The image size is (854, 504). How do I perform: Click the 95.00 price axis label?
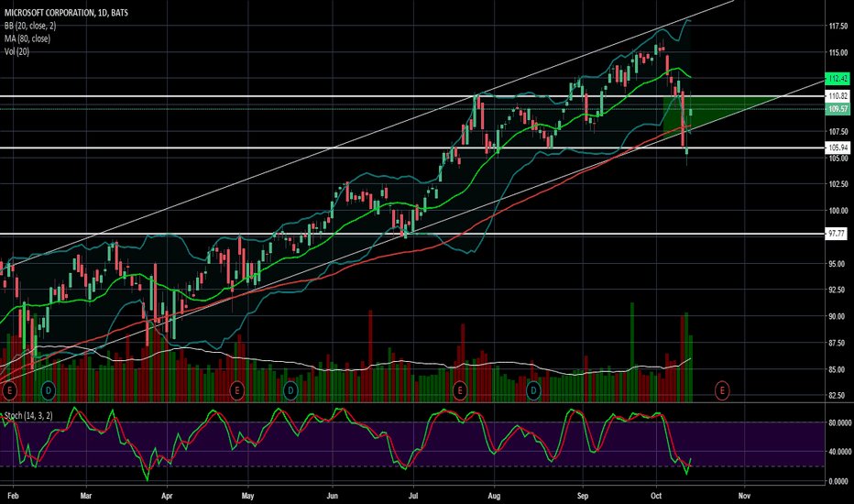point(837,264)
